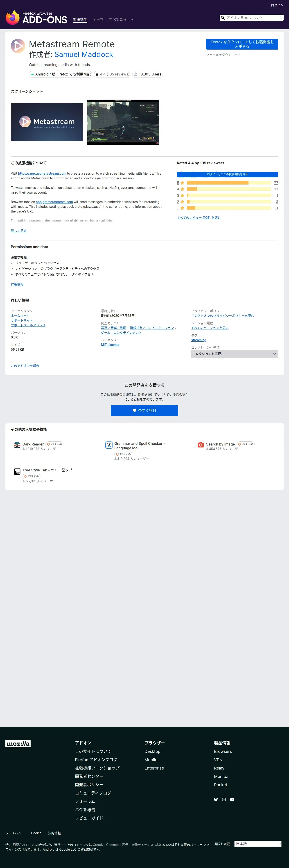
Task: Open the 日本語 language selector
Action: point(258,844)
